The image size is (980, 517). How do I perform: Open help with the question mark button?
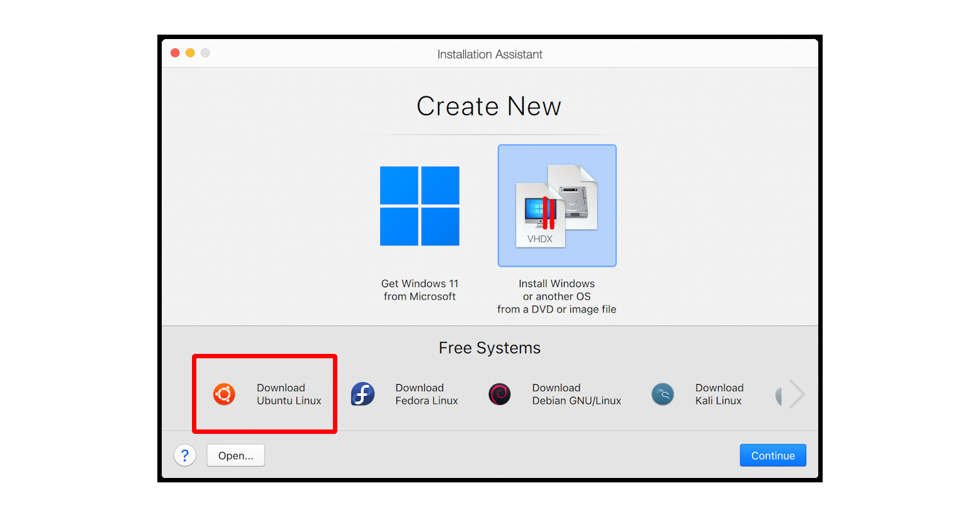(185, 455)
